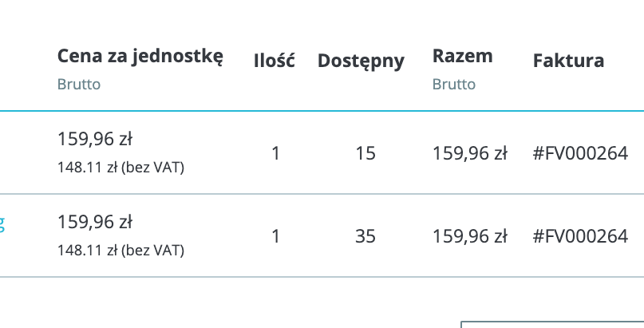Click the Razem column header
This screenshot has width=644, height=328.
[462, 56]
